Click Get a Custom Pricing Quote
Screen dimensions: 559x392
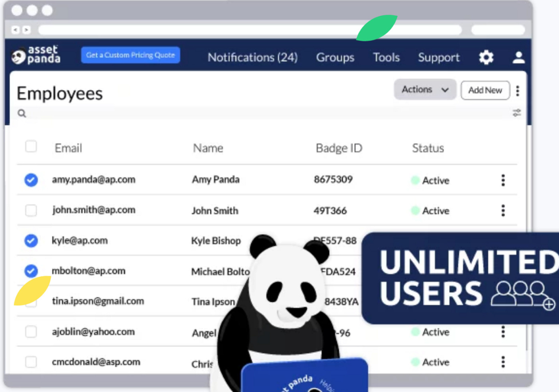pyautogui.click(x=130, y=55)
